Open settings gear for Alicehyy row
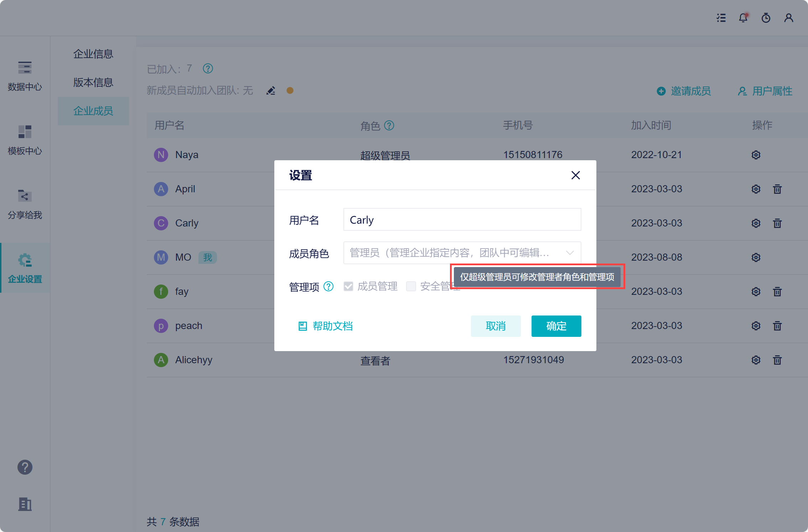The width and height of the screenshot is (808, 532). [756, 360]
